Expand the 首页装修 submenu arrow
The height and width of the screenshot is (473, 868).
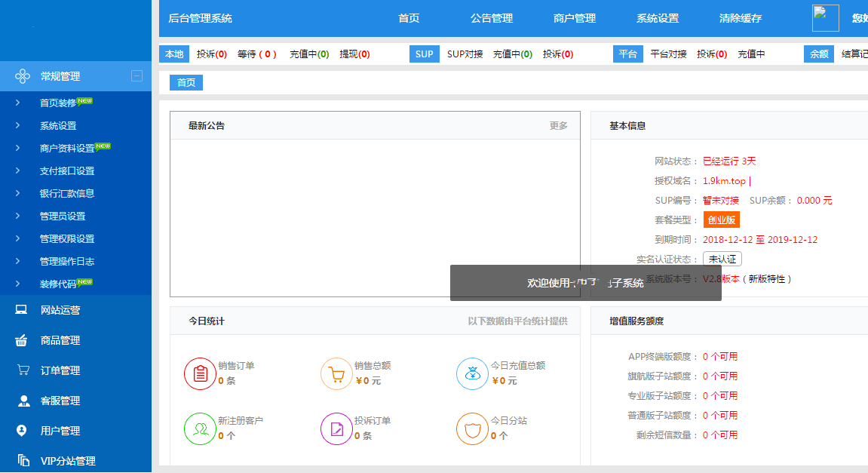[x=18, y=102]
